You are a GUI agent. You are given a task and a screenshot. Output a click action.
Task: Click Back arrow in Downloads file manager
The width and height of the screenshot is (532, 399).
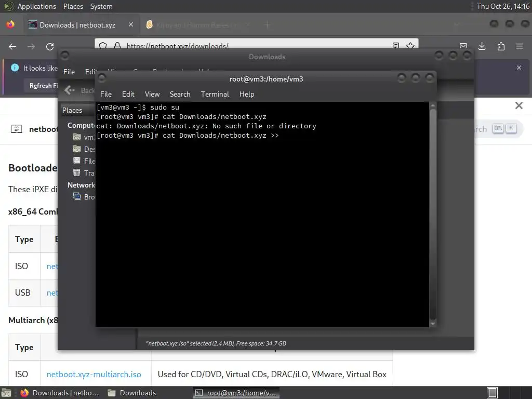pos(70,90)
